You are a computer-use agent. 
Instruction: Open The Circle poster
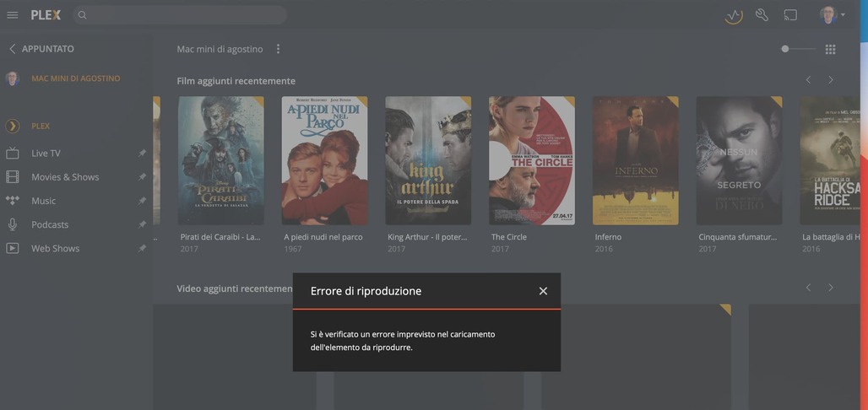(x=532, y=160)
